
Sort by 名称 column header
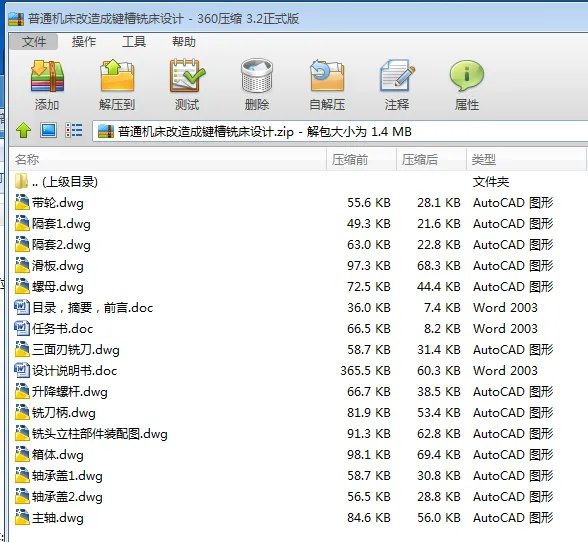(x=167, y=159)
